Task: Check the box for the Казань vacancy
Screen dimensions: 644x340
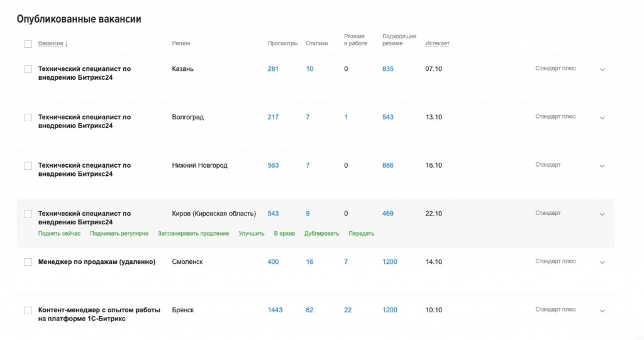Action: 28,69
